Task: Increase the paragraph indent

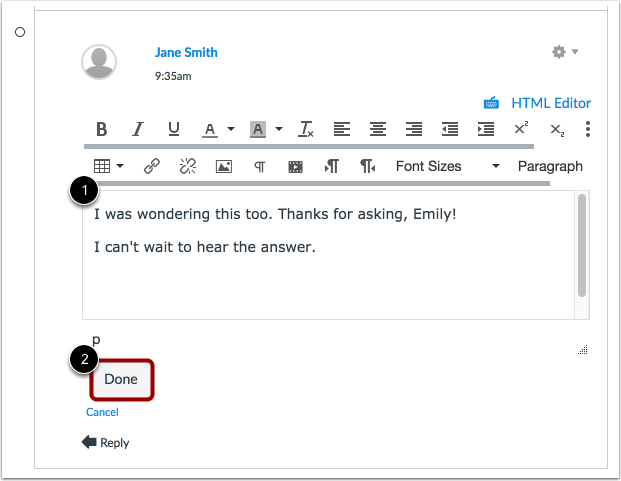Action: click(x=486, y=129)
